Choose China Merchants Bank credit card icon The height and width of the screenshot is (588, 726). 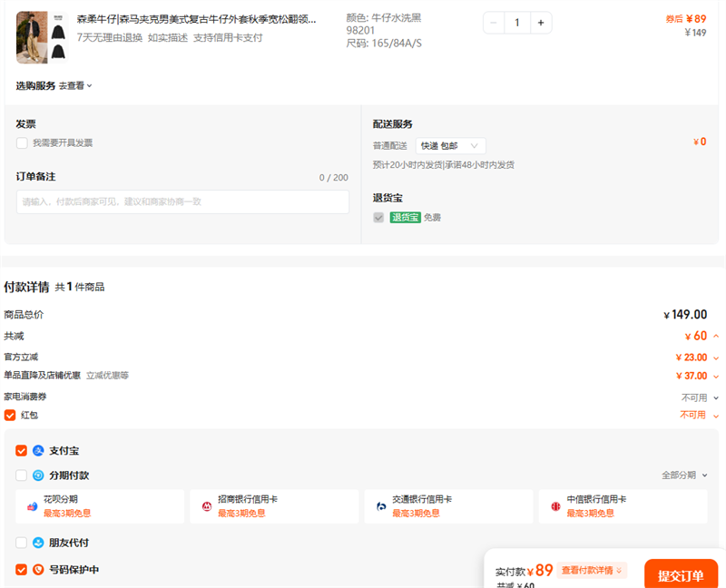pos(208,505)
